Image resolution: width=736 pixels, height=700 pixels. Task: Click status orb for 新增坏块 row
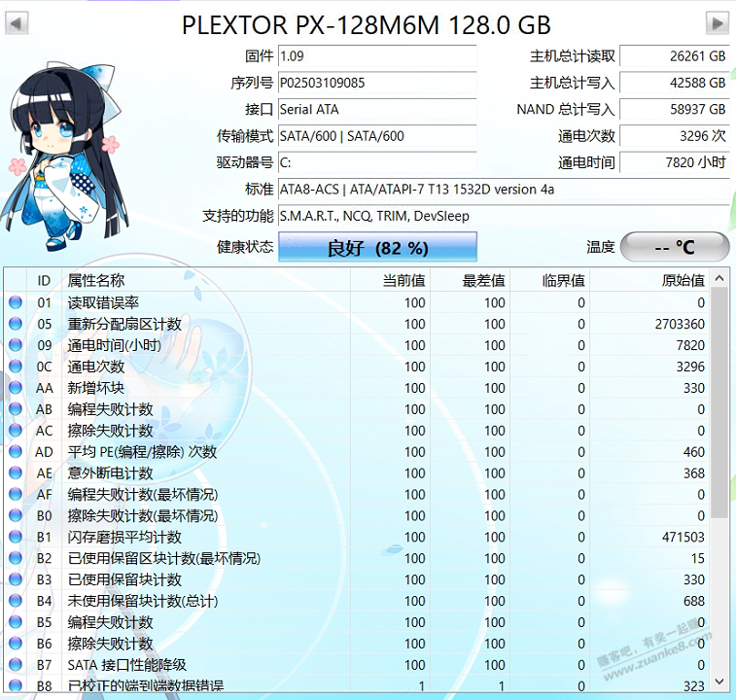point(16,387)
